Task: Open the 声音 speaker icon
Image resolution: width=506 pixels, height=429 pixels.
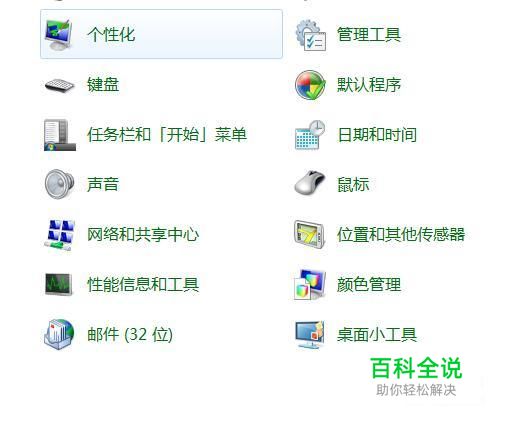Action: (59, 184)
